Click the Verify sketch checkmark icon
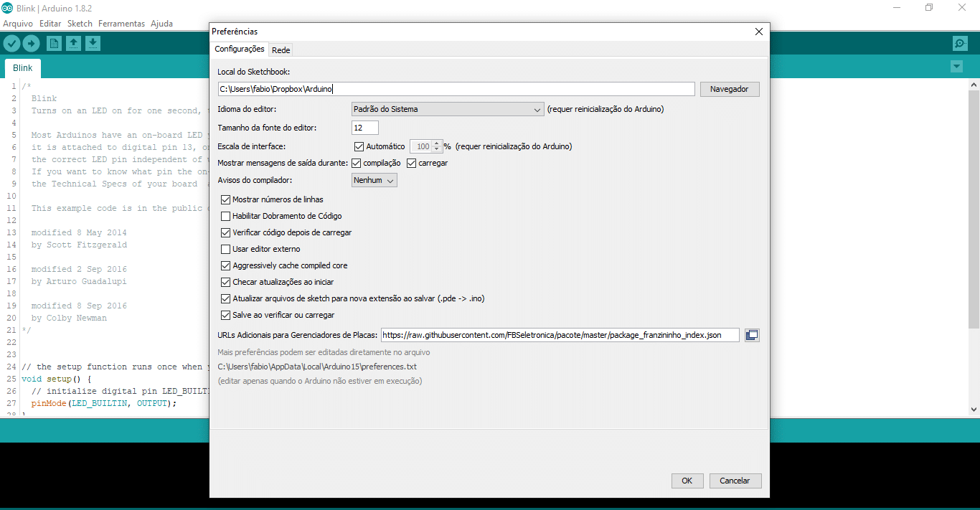The height and width of the screenshot is (510, 980). click(11, 44)
